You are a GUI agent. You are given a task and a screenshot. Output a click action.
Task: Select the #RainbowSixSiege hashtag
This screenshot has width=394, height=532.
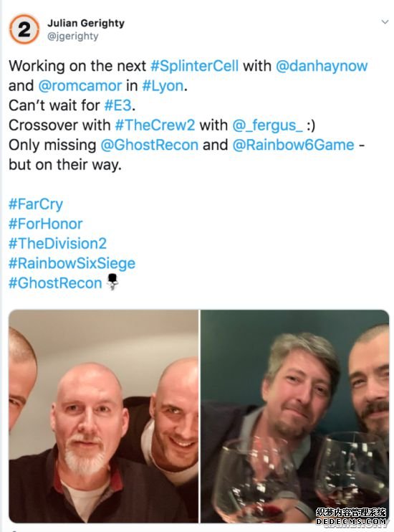[x=72, y=263]
